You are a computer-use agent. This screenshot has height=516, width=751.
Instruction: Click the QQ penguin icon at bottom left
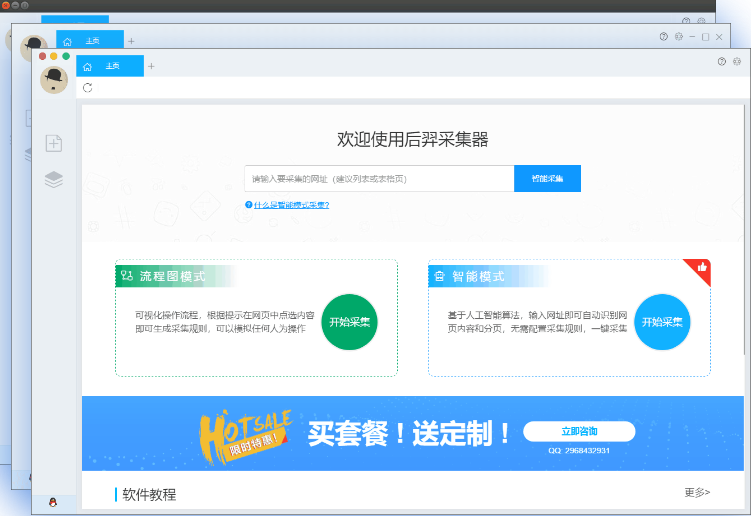click(x=53, y=502)
